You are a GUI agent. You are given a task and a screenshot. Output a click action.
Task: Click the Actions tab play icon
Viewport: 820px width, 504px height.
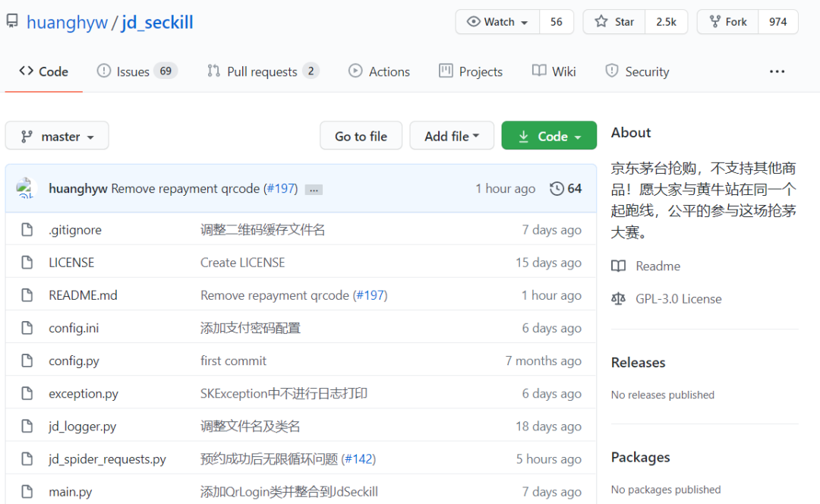pos(355,71)
